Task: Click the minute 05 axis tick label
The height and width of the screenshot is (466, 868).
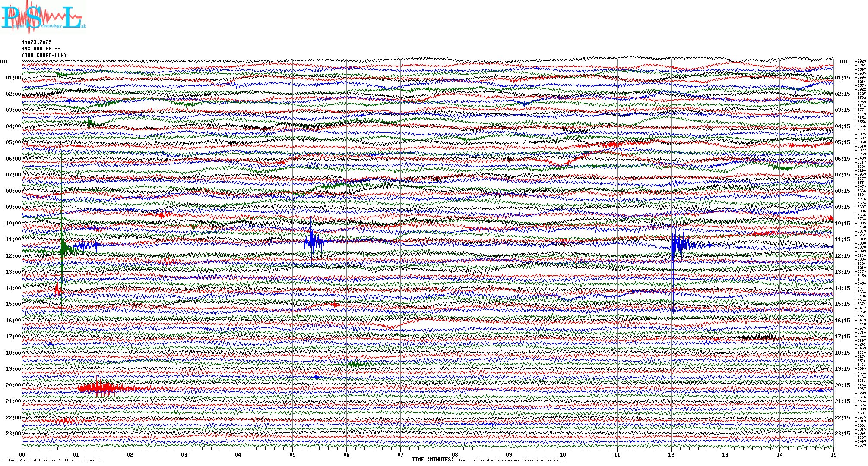Action: pos(292,455)
